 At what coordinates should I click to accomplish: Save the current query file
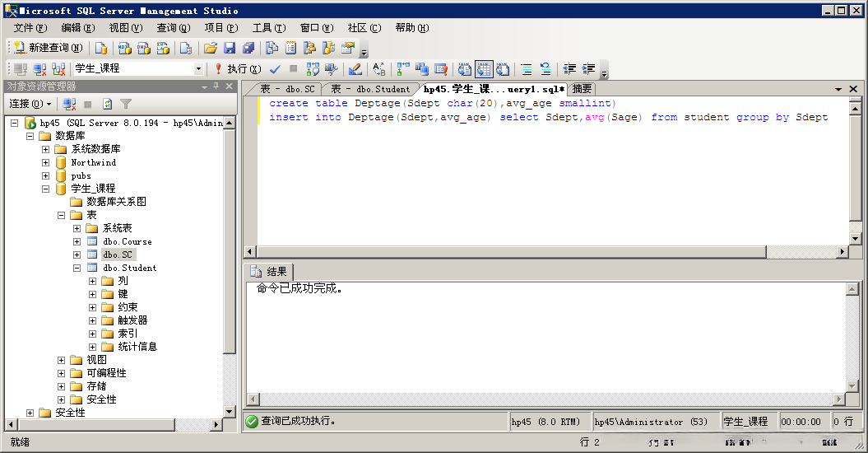230,49
